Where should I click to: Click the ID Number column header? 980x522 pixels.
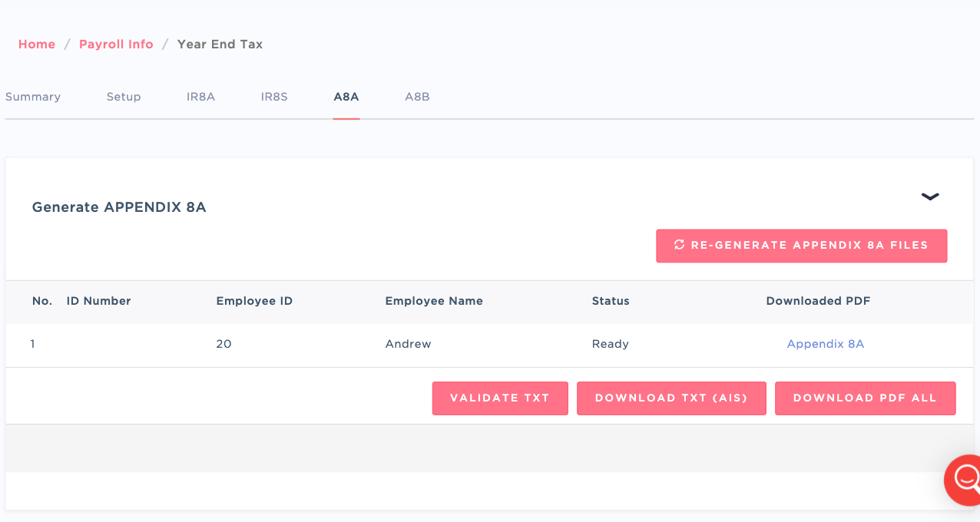coord(99,301)
